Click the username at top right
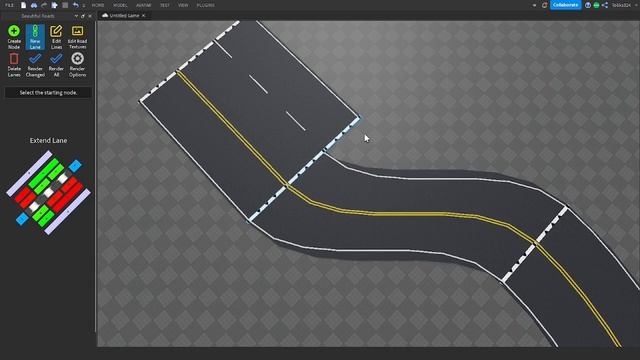This screenshot has width=640, height=360. [x=621, y=5]
